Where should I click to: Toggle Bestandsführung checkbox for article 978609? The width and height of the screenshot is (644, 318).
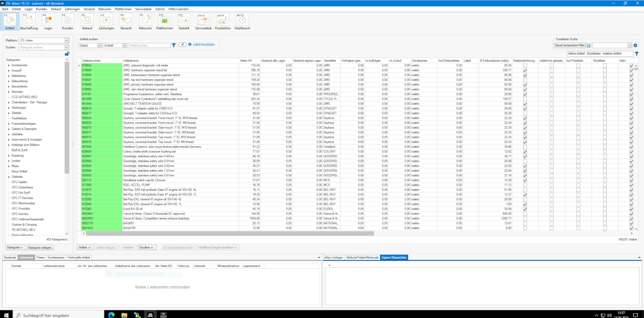coord(525,70)
